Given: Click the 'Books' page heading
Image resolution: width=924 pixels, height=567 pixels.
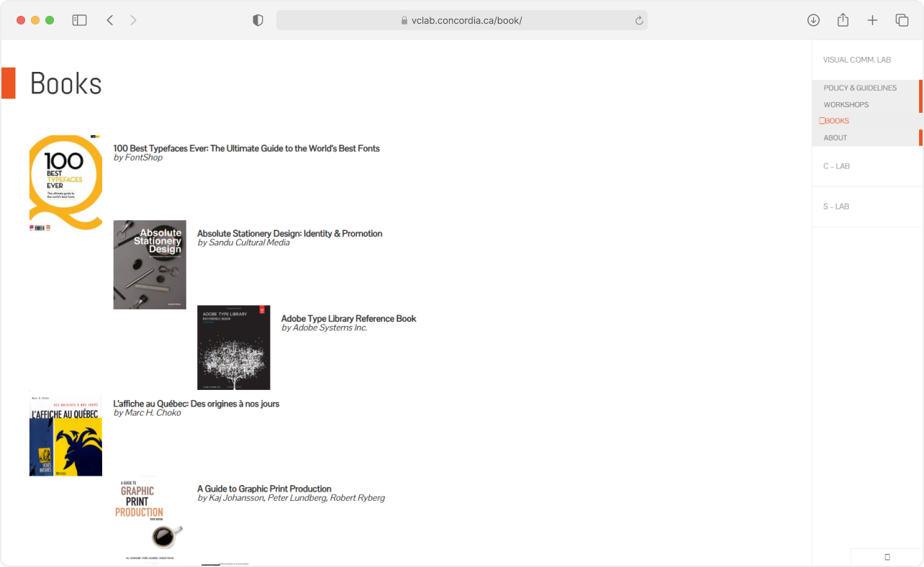Looking at the screenshot, I should pos(65,83).
